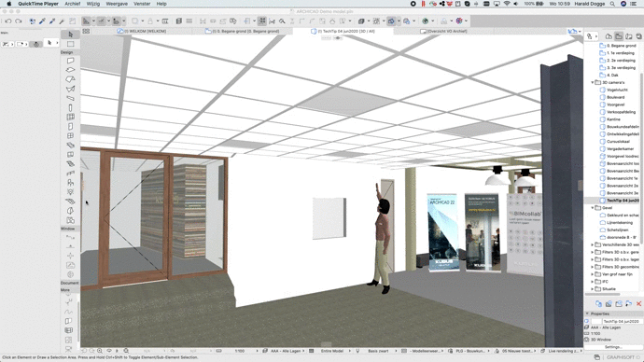Select the Inject Parameters syringe icon
This screenshot has height=362, width=644.
(52, 21)
